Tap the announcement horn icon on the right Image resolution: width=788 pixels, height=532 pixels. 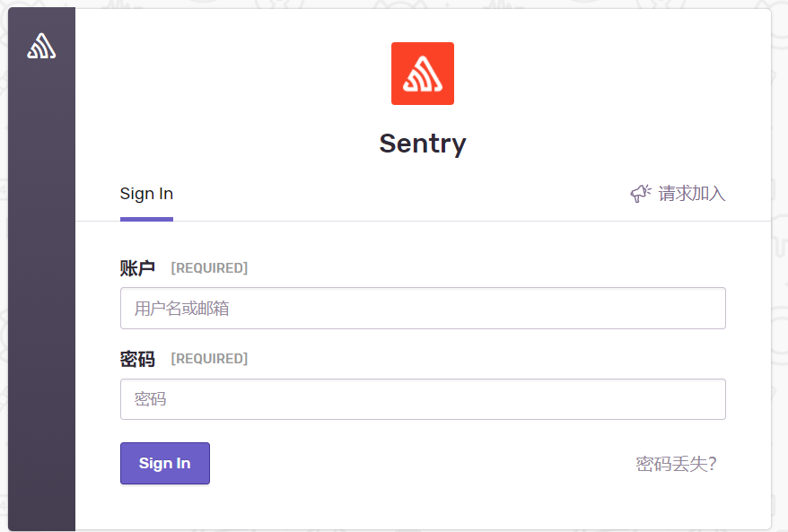[x=639, y=193]
